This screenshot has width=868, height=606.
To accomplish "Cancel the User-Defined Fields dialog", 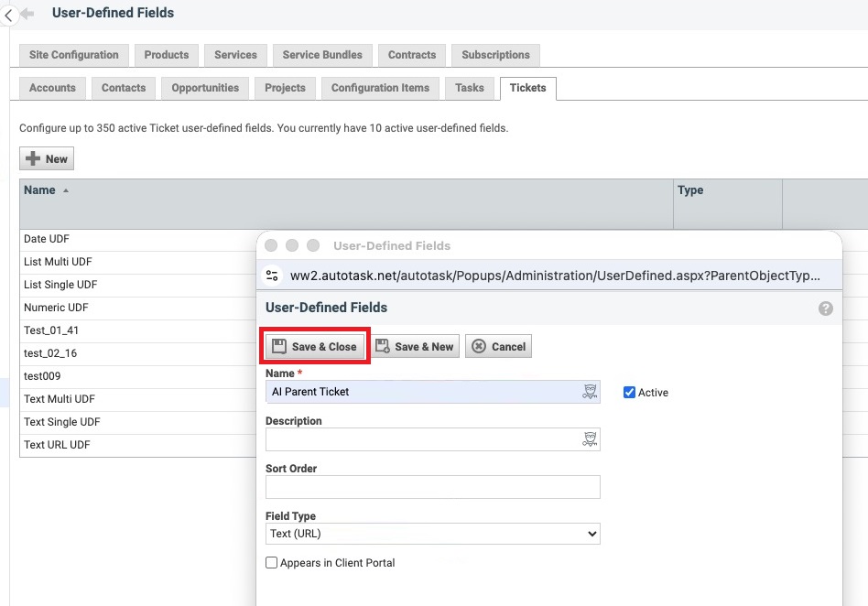I will click(498, 347).
